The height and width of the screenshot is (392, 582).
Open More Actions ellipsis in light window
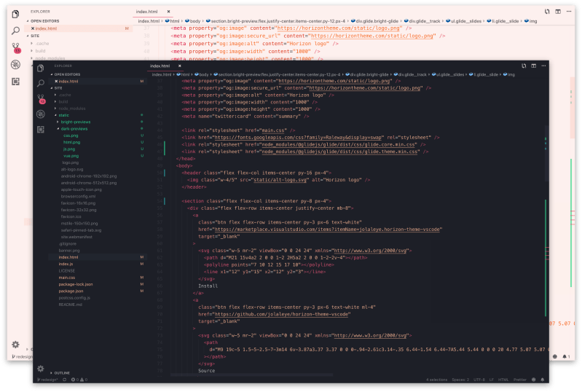[x=569, y=12]
